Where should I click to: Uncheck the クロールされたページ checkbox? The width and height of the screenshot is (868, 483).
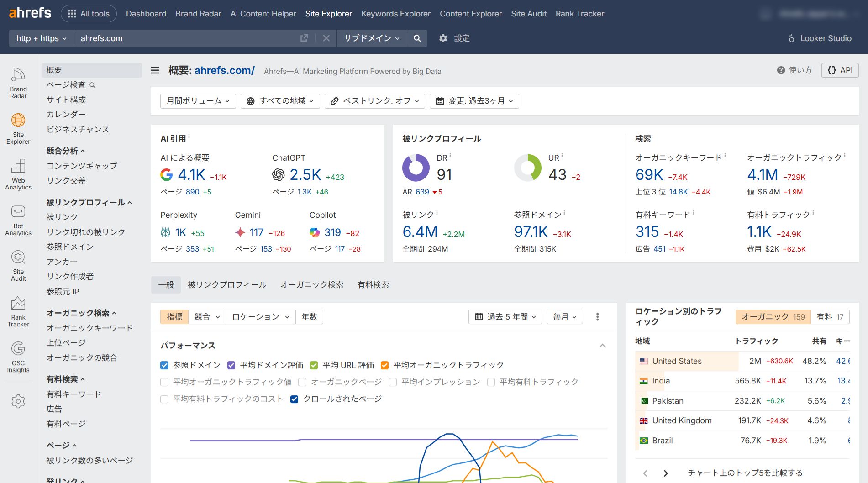[295, 399]
